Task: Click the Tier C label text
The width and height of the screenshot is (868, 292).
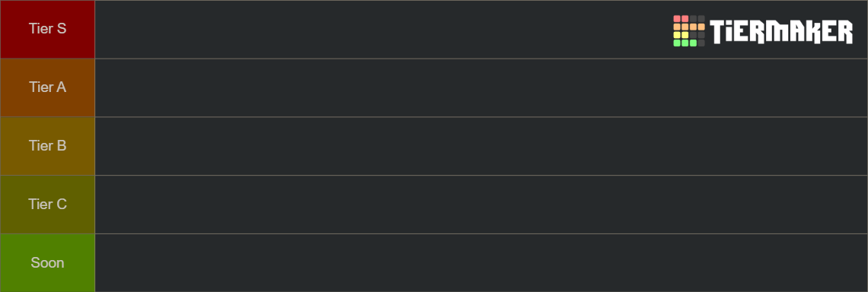Action: tap(48, 204)
